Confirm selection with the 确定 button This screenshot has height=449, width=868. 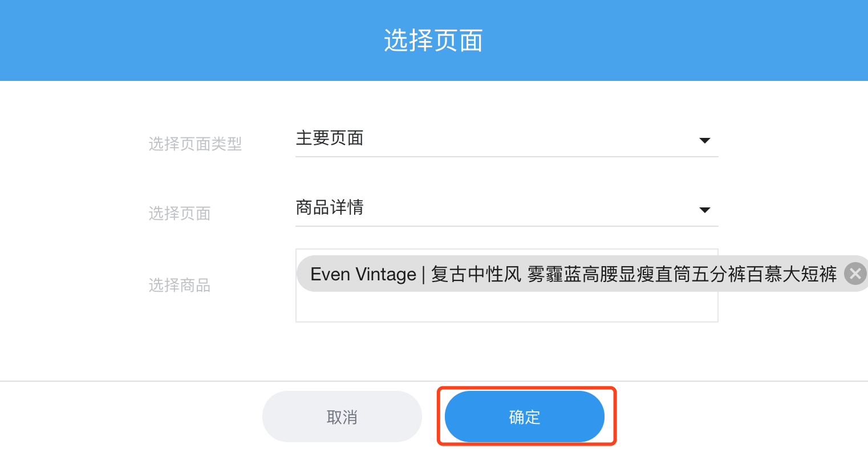pyautogui.click(x=525, y=417)
